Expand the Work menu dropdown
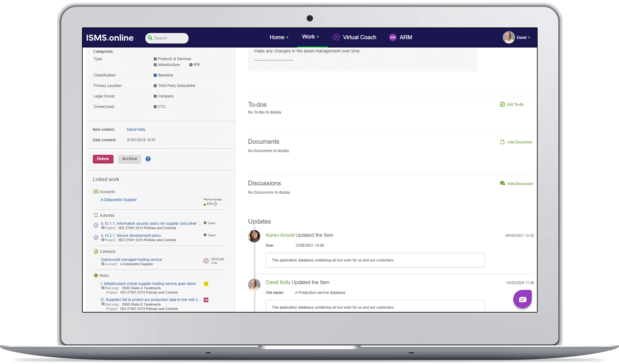 point(310,37)
